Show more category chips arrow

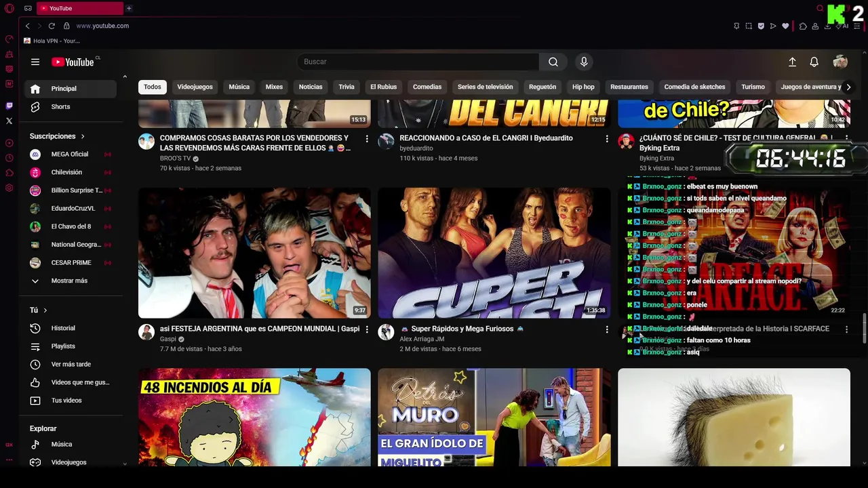coord(848,87)
